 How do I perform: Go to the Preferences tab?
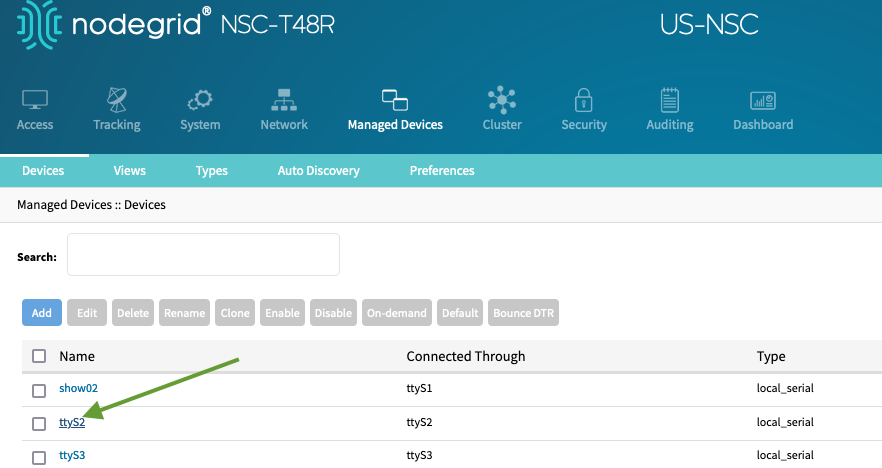[x=442, y=170]
